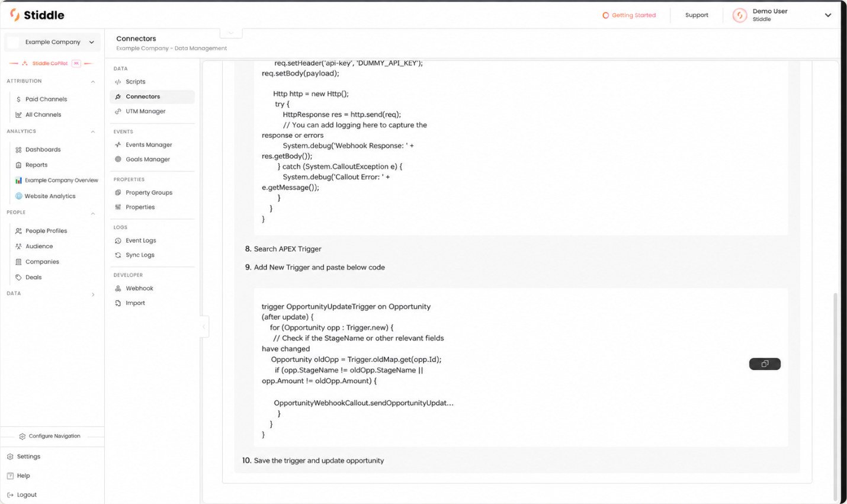Image resolution: width=847 pixels, height=504 pixels.
Task: Open Paid Channels dollar icon
Action: pos(19,99)
